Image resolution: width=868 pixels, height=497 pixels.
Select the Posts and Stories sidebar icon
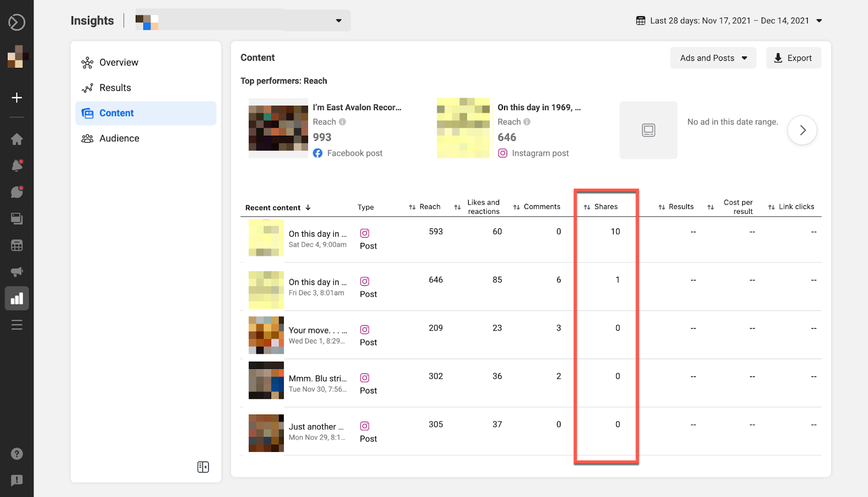click(17, 219)
